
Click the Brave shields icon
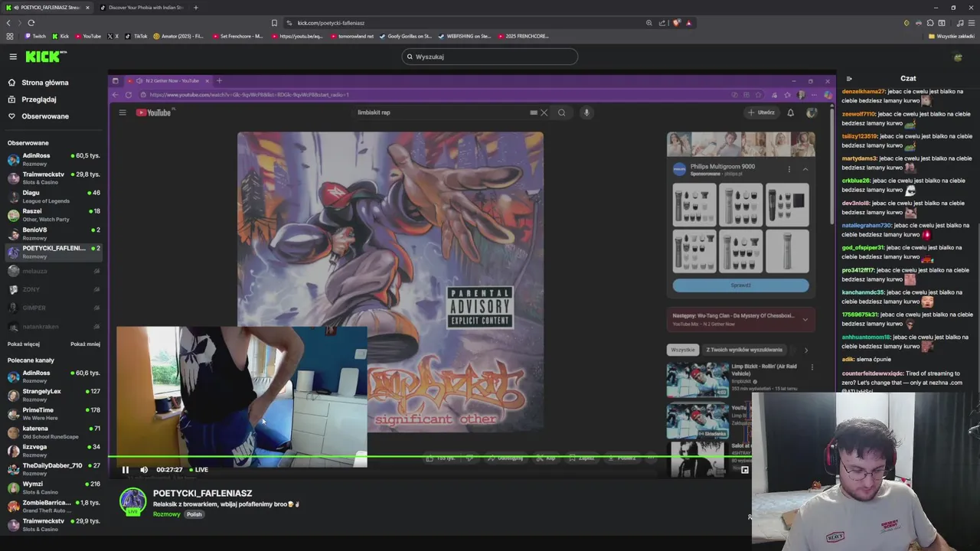(676, 23)
